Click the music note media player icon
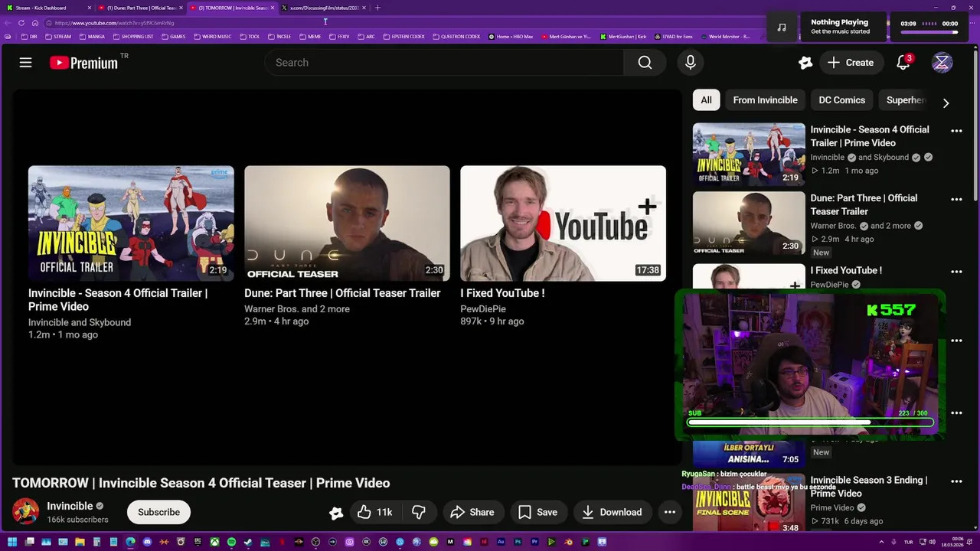 781,27
